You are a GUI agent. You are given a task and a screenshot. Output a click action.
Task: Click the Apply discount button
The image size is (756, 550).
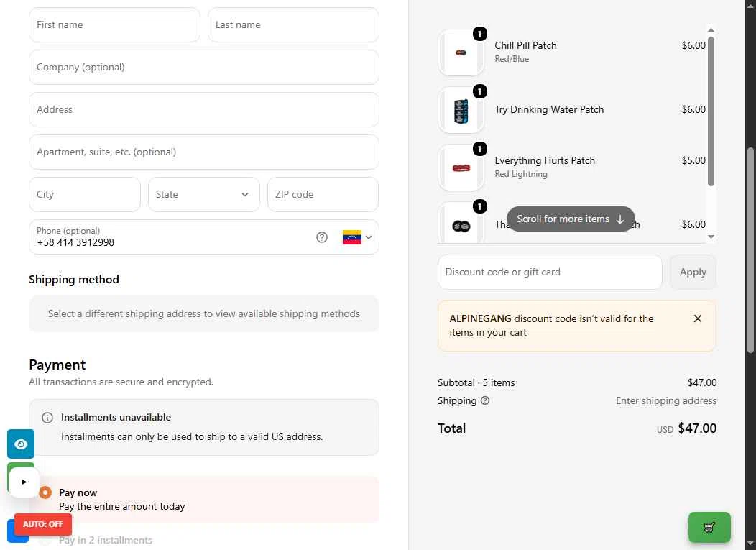(693, 272)
